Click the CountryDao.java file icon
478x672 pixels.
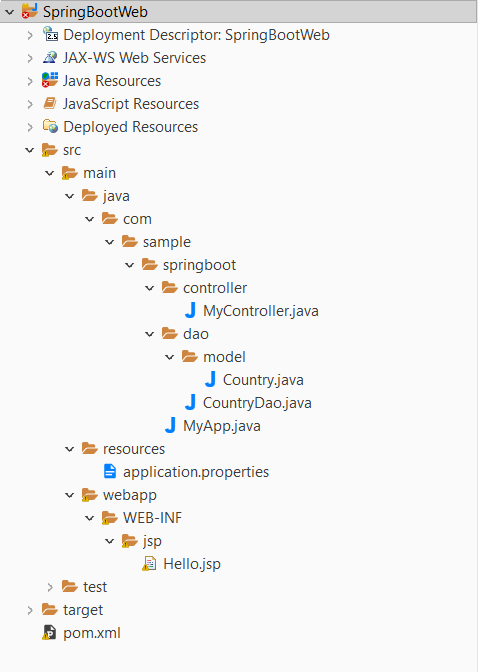point(190,402)
